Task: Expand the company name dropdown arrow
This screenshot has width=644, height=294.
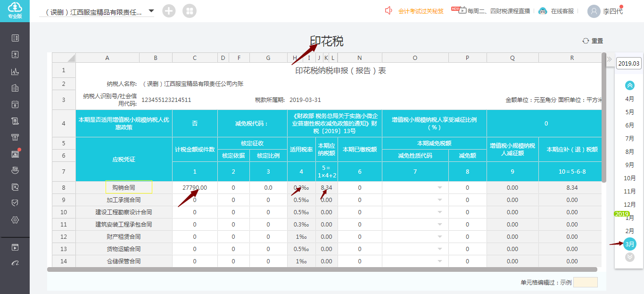Action: pyautogui.click(x=151, y=11)
